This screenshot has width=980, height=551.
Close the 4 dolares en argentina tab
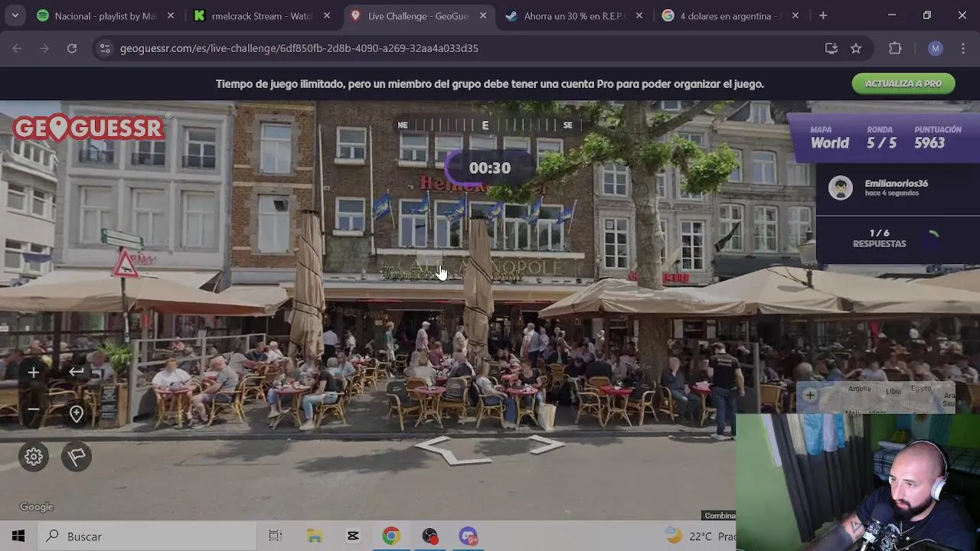795,15
